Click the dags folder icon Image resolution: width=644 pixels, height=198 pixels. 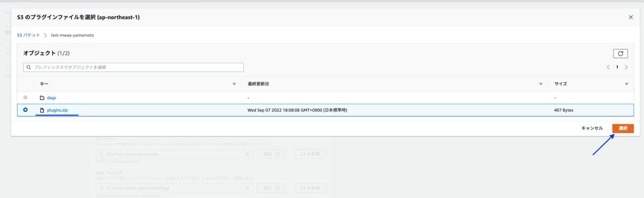click(x=42, y=98)
